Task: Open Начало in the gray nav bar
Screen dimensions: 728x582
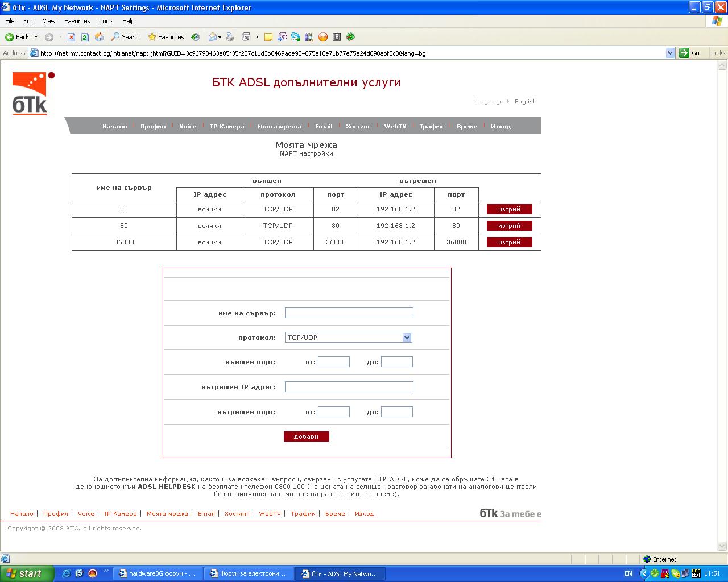Action: (114, 126)
